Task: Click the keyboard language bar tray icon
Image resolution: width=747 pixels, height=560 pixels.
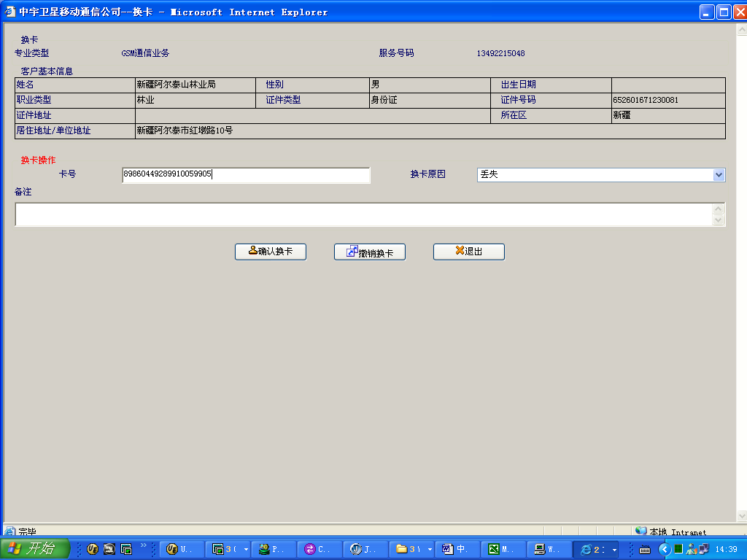Action: pos(645,549)
